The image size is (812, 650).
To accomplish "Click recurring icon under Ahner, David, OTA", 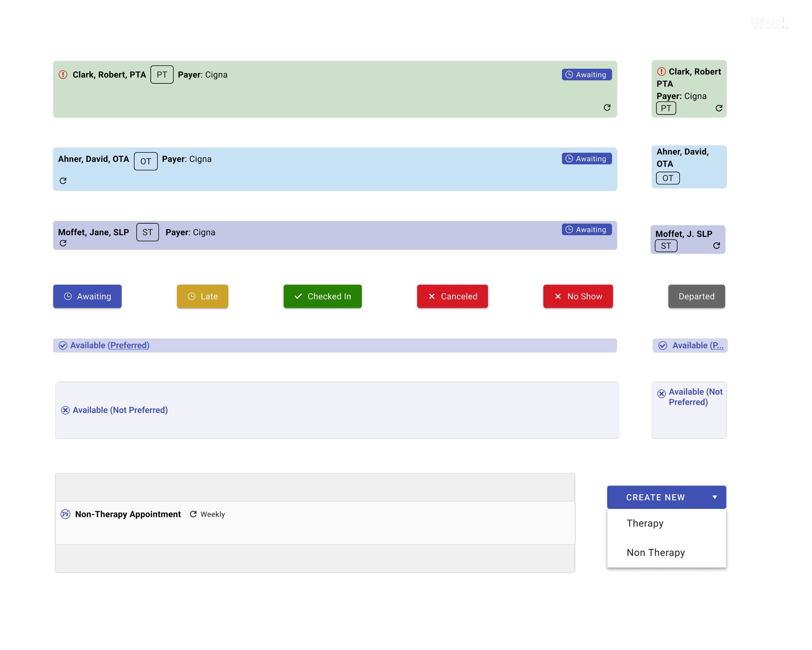I will 63,181.
